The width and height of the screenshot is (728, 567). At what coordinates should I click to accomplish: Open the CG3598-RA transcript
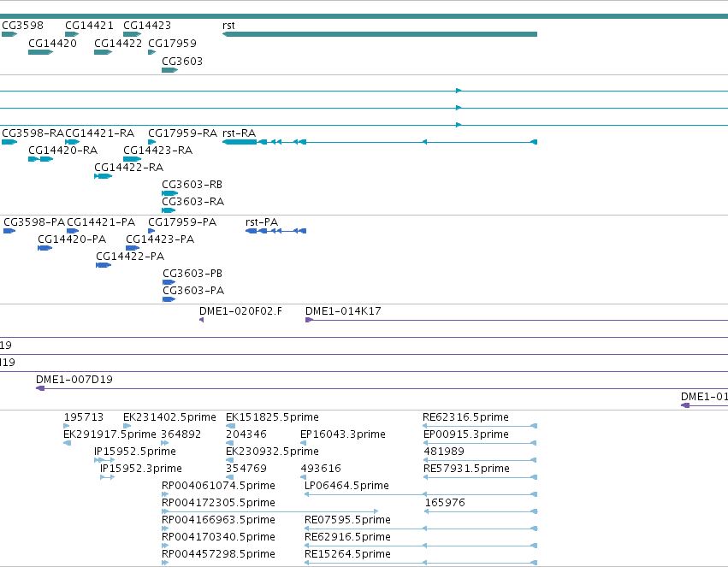pos(33,133)
